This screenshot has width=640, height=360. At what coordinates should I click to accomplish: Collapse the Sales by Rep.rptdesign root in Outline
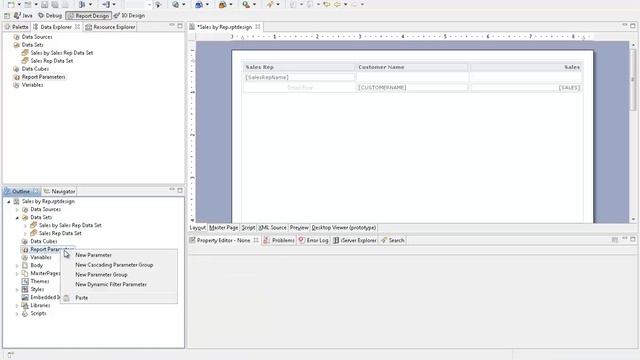click(x=9, y=202)
